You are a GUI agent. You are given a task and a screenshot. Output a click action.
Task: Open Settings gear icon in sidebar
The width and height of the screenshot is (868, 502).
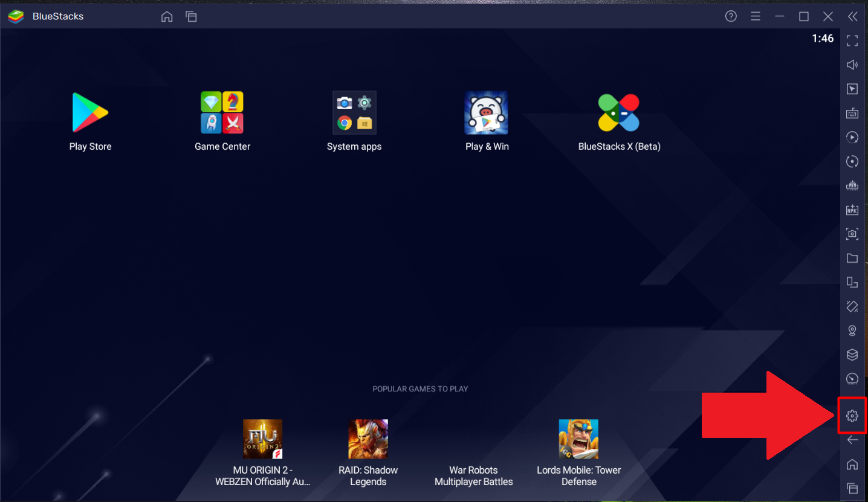pos(852,416)
